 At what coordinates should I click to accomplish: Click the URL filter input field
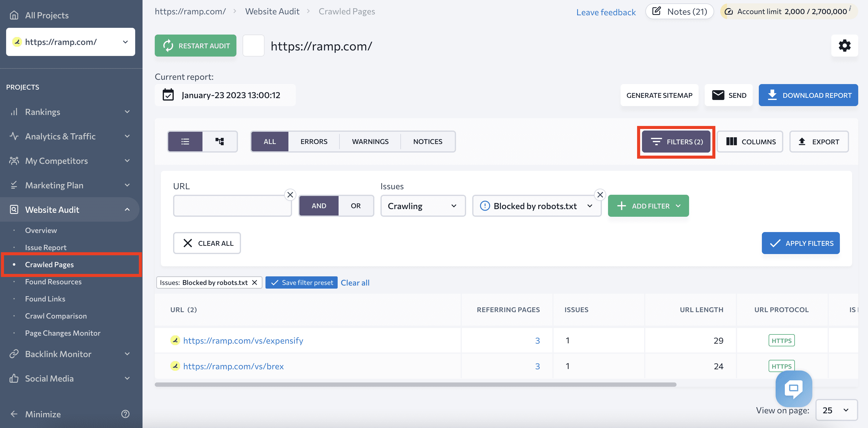(x=232, y=206)
